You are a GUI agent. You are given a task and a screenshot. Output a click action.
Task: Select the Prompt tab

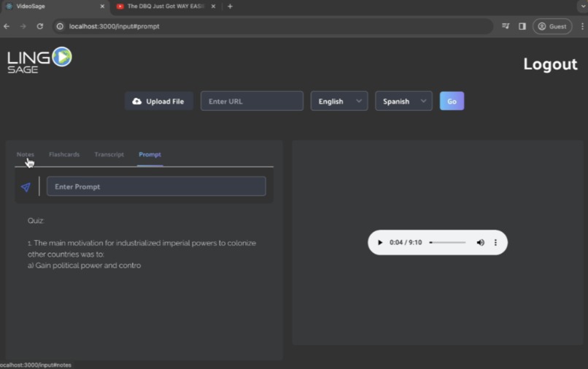(150, 155)
